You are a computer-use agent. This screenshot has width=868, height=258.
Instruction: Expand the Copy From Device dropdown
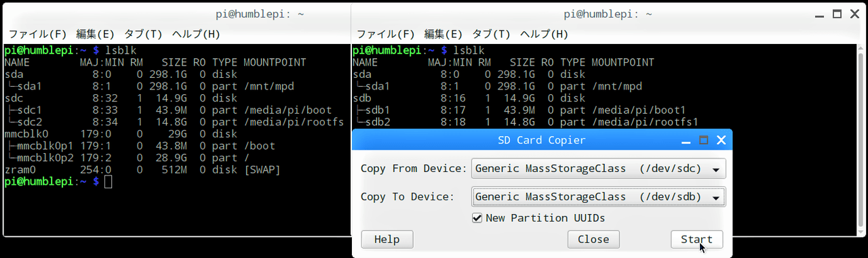[x=598, y=169]
